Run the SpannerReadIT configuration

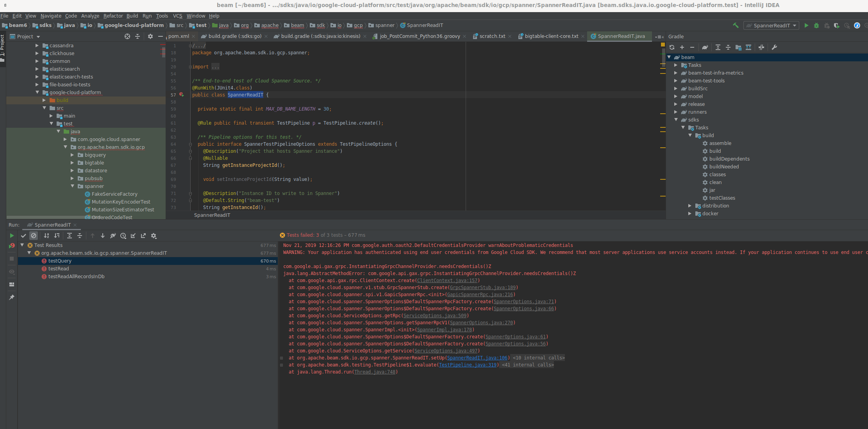pyautogui.click(x=806, y=25)
